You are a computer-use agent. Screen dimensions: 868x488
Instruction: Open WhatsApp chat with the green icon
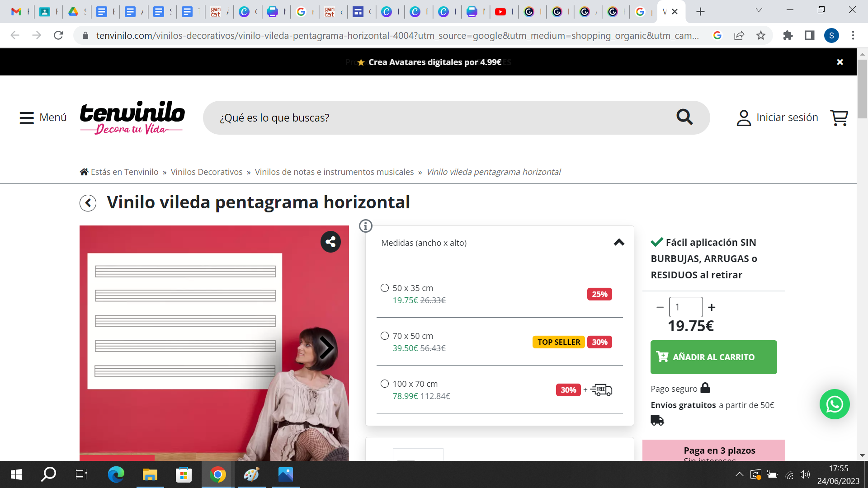(834, 404)
